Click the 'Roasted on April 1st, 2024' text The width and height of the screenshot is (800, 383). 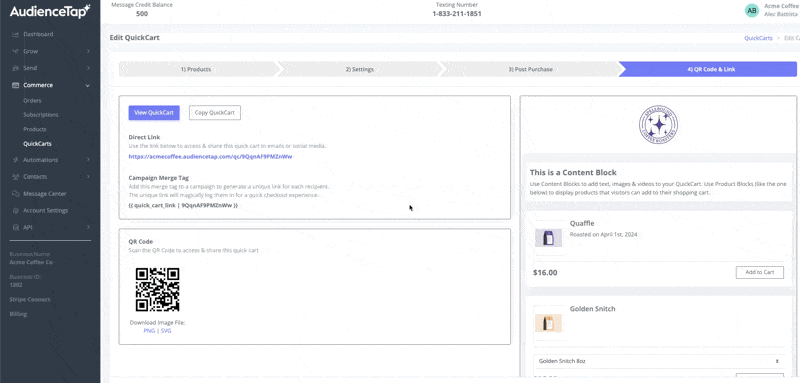(x=603, y=235)
